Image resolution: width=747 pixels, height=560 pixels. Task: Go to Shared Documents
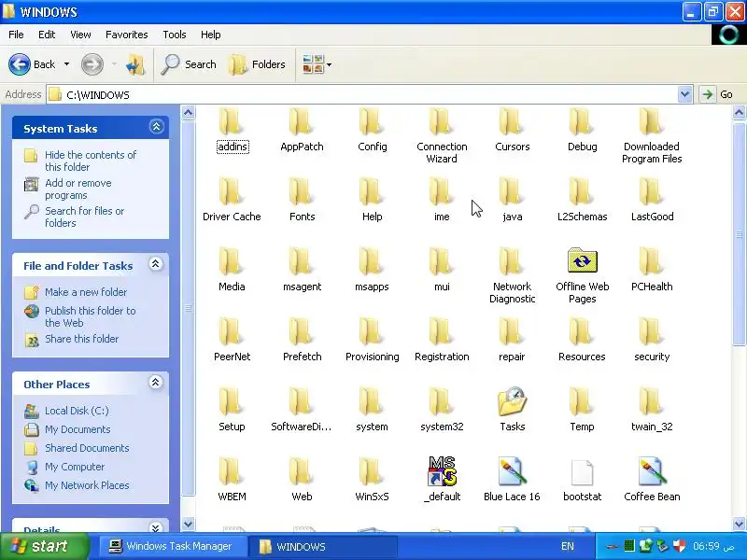[87, 448]
